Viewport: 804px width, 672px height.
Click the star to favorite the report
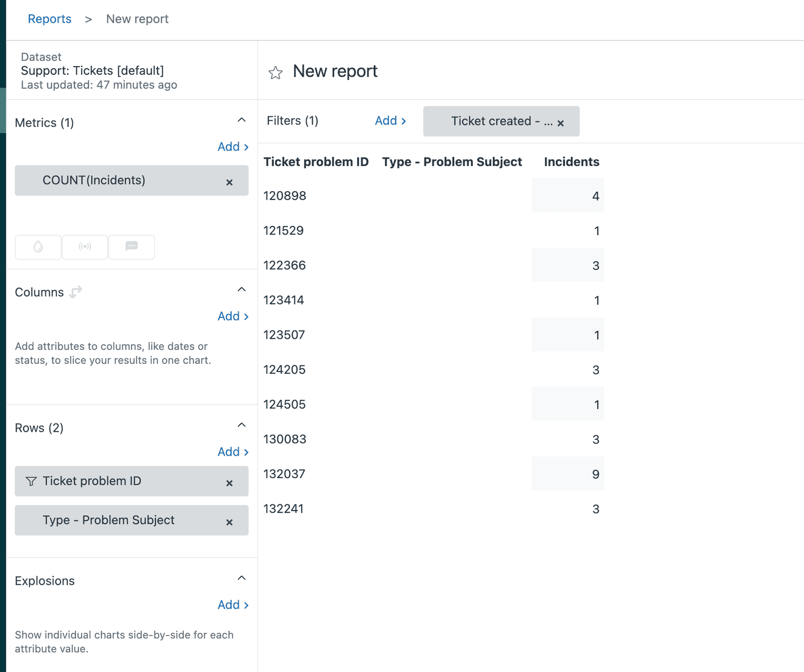click(275, 73)
